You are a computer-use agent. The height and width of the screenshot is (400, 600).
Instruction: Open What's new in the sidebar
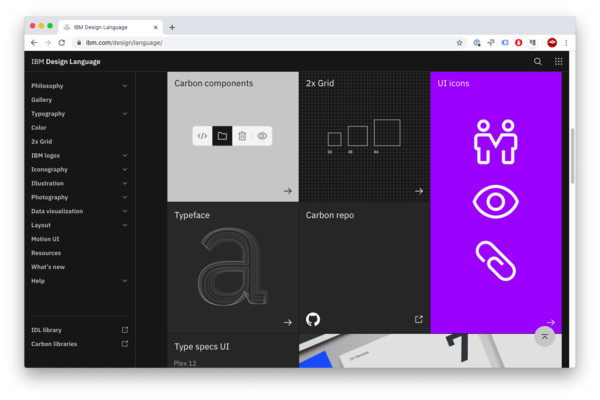click(48, 267)
